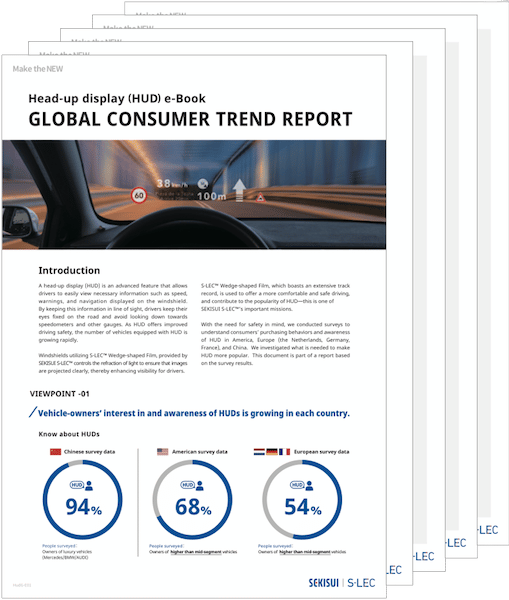Click the American flag icon
Viewport: 509px width, 600px height.
coord(163,452)
